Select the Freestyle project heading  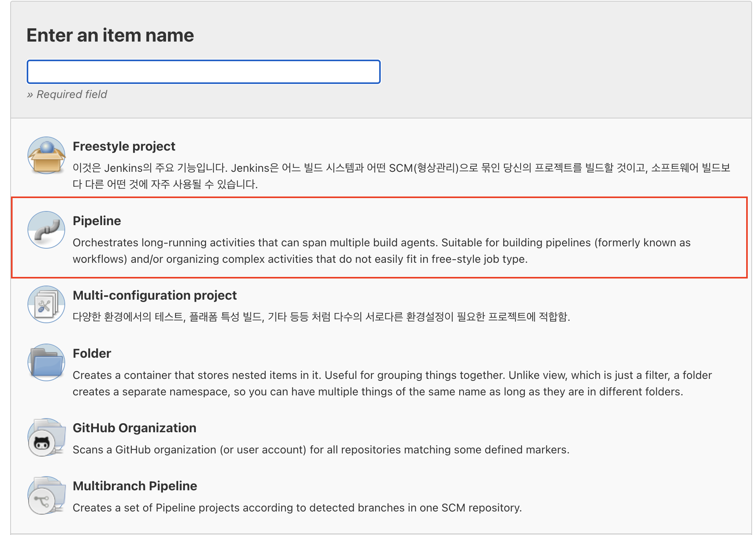124,146
